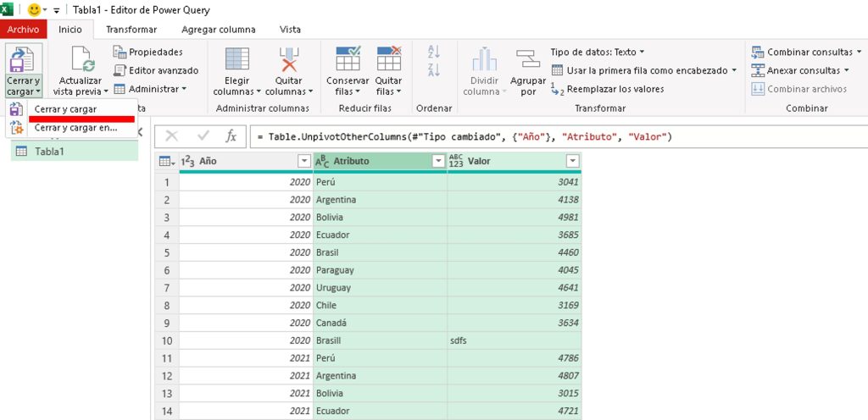Click the Brasill cell in row 10
This screenshot has height=420, width=868.
(x=380, y=340)
